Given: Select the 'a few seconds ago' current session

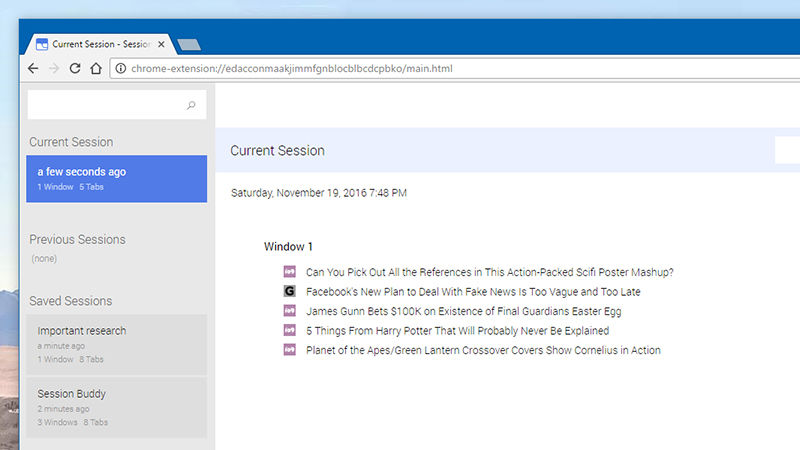Looking at the screenshot, I should click(x=117, y=179).
